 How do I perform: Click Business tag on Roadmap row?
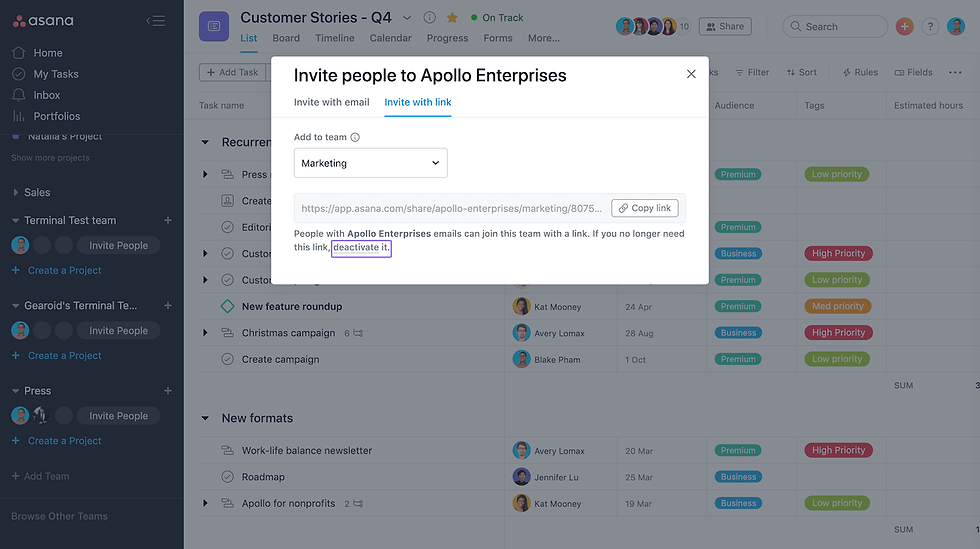point(738,477)
